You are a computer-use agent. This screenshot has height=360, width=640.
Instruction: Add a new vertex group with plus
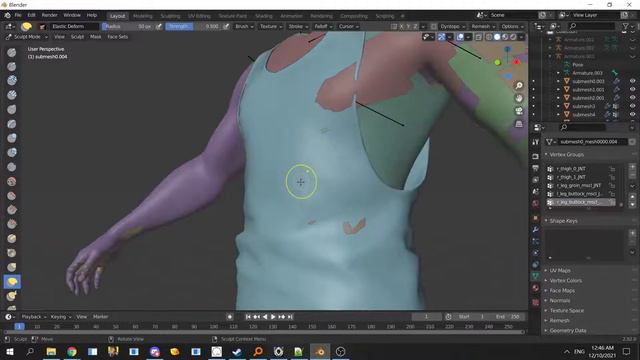[x=632, y=167]
